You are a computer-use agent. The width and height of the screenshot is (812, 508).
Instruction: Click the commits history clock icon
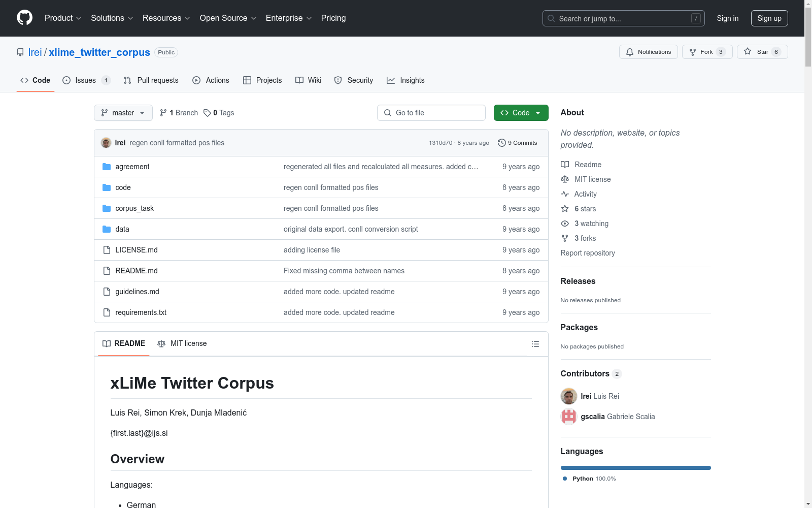pos(502,143)
